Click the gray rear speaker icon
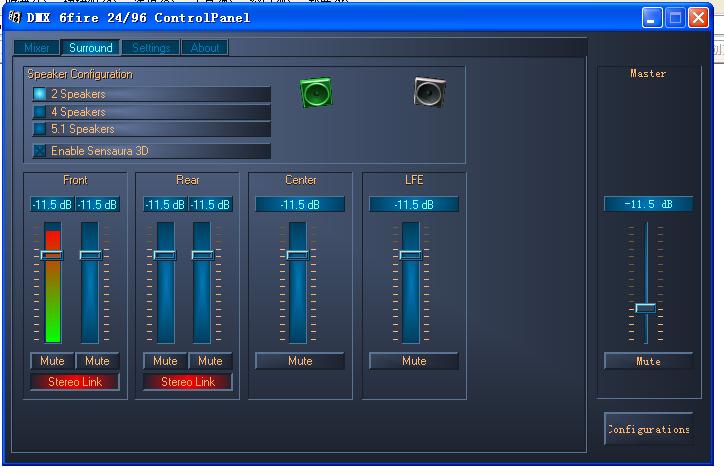 click(x=429, y=92)
